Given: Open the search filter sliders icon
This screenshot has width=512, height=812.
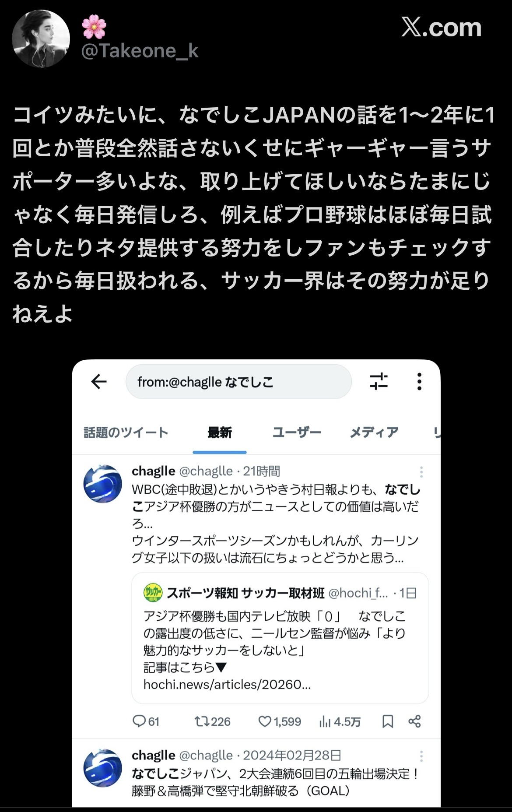Looking at the screenshot, I should pos(379,381).
